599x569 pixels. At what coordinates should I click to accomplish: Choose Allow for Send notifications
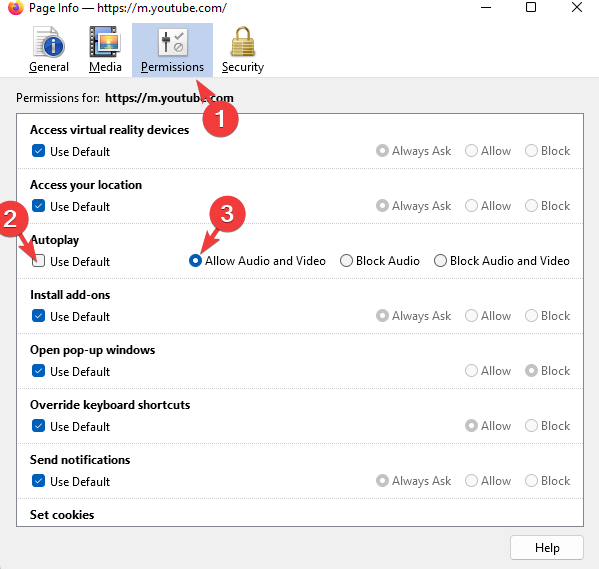471,481
